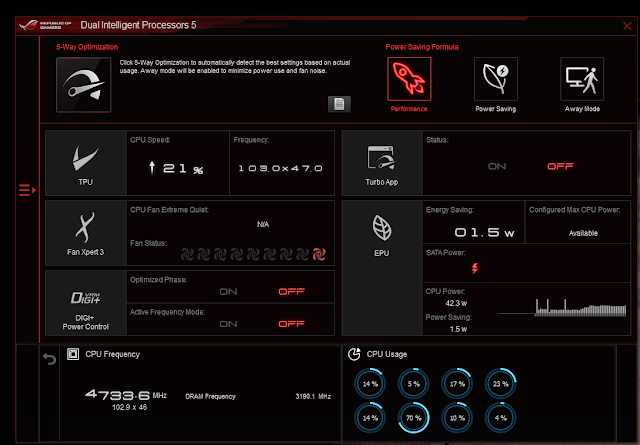
Task: Click the Energy Saving 01.5 w value
Action: point(484,233)
